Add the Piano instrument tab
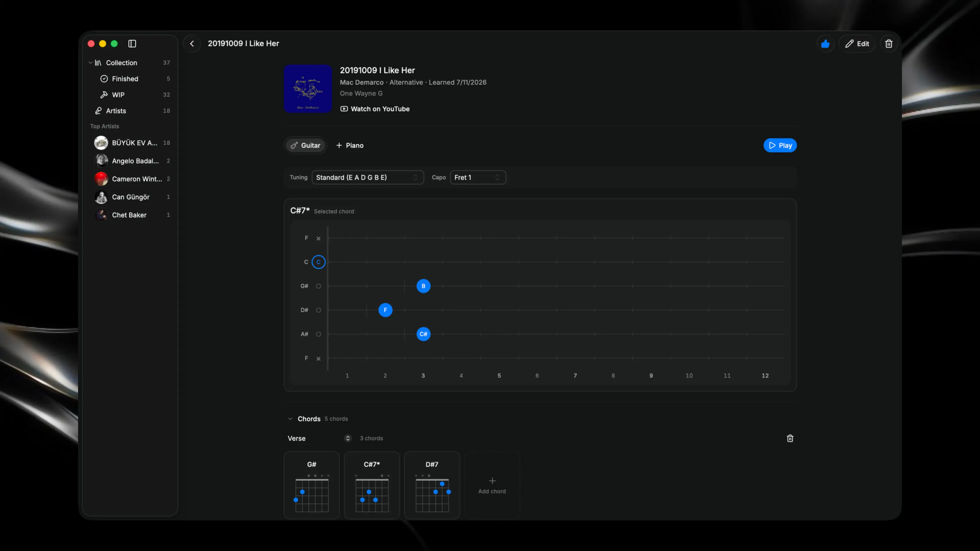 coord(350,145)
